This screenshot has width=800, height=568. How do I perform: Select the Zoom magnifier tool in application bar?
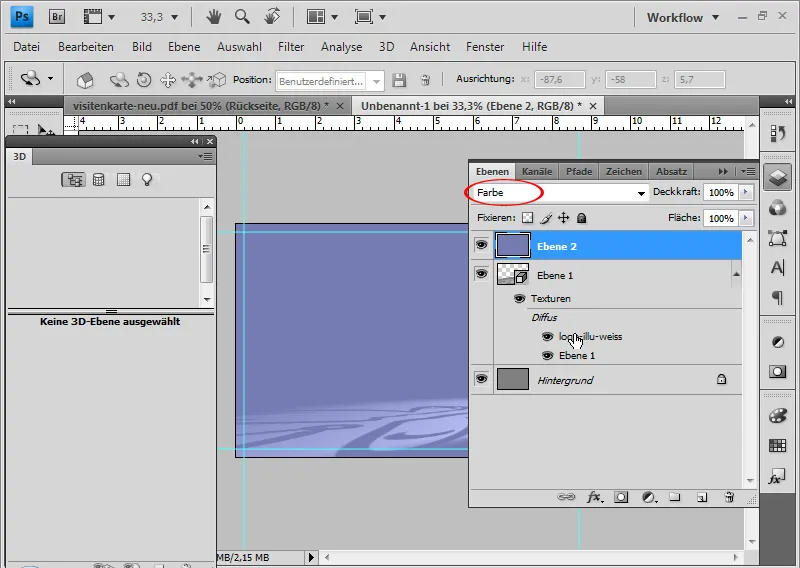[242, 17]
